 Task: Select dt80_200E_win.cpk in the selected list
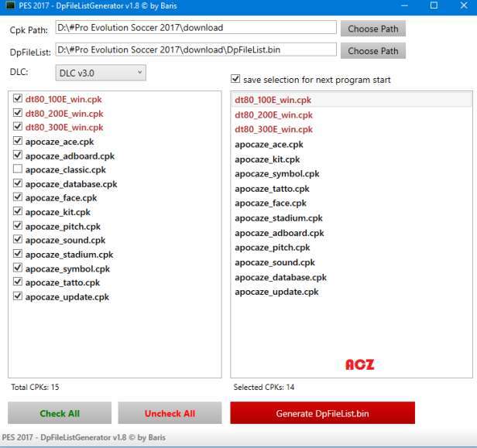[273, 115]
